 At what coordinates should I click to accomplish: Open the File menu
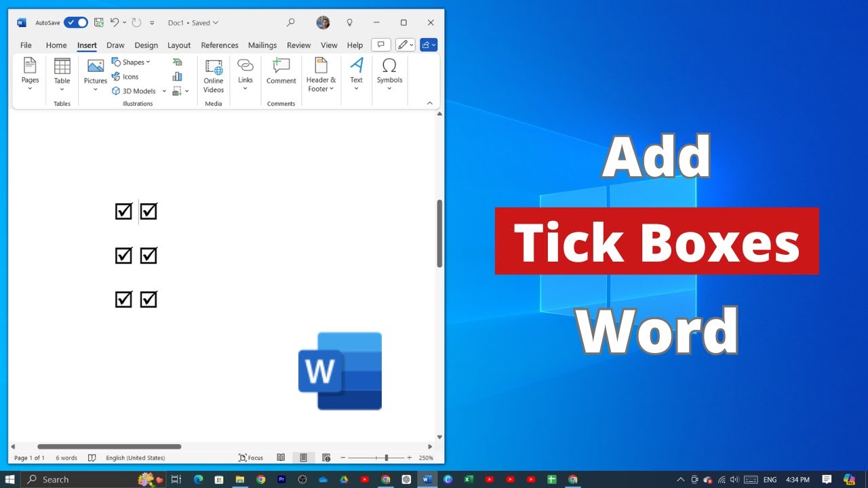point(26,45)
